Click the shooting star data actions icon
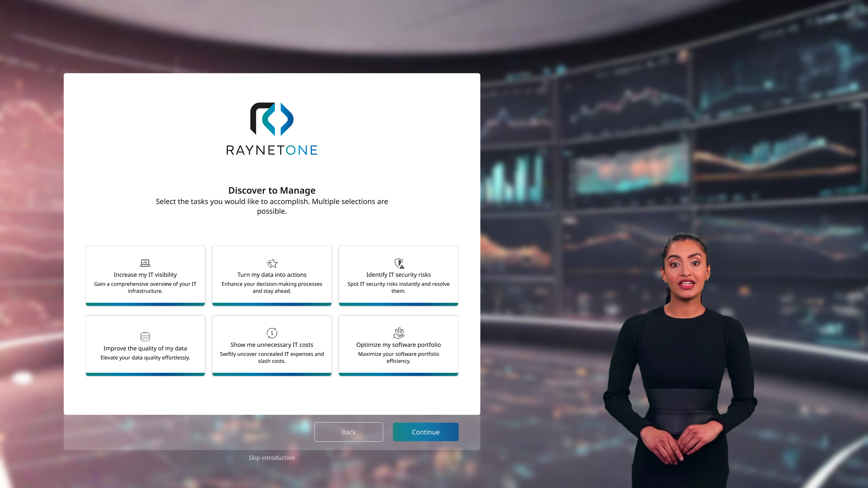The width and height of the screenshot is (868, 488). (272, 263)
